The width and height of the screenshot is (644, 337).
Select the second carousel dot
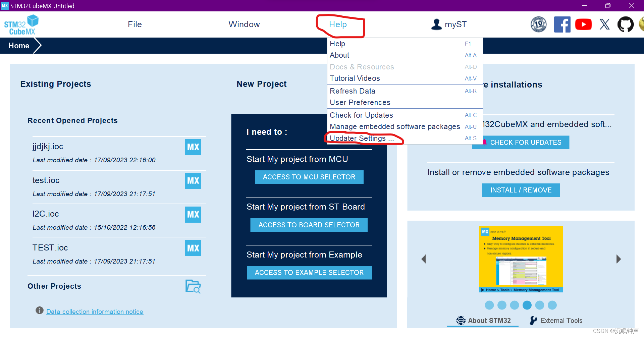(502, 305)
